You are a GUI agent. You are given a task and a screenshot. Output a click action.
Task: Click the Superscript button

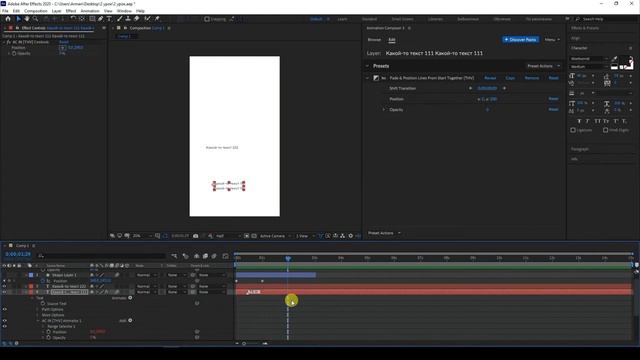pyautogui.click(x=616, y=121)
